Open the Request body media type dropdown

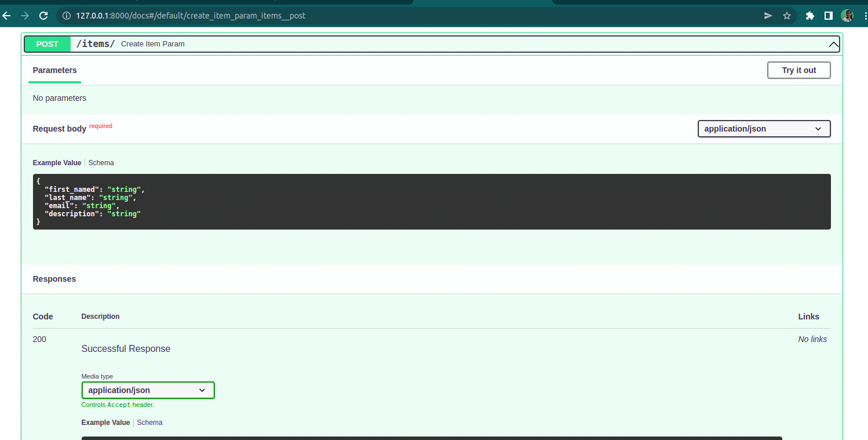click(x=763, y=128)
